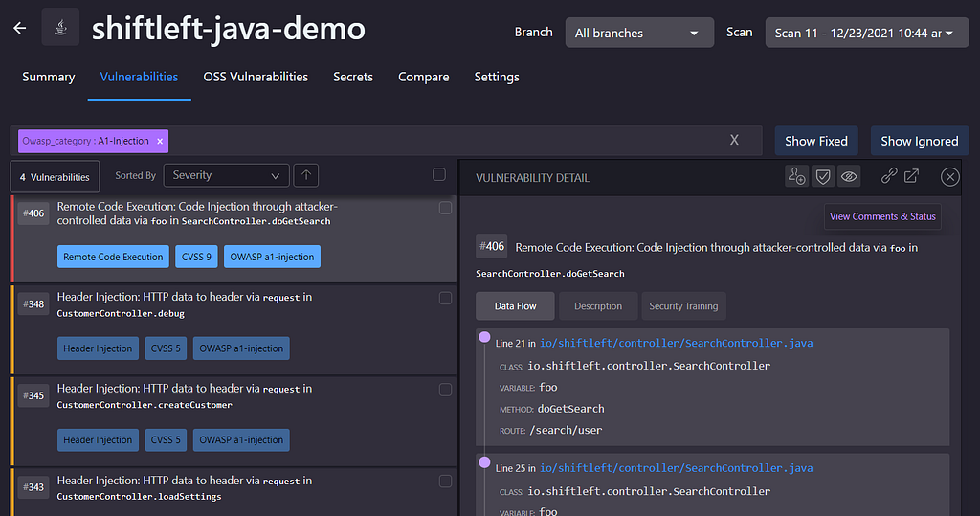The image size is (980, 516).
Task: Tick the select-all vulnerabilities checkbox
Action: [x=439, y=174]
